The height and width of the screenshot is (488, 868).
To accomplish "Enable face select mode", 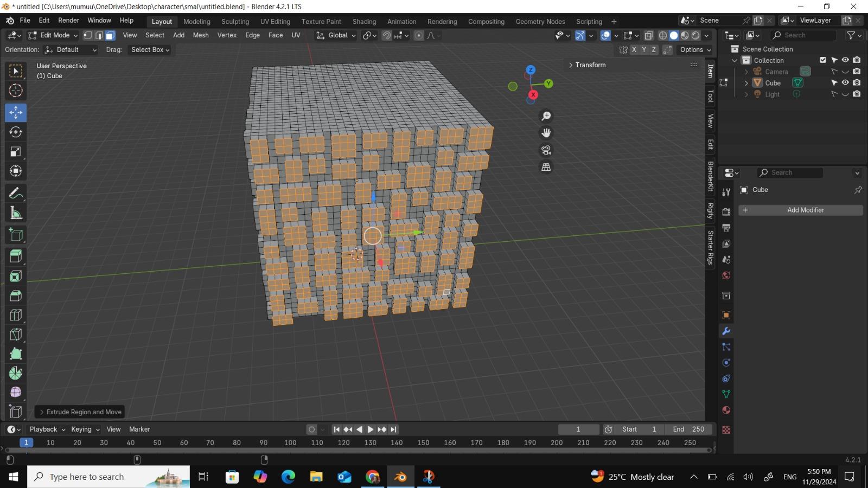I will (x=110, y=35).
